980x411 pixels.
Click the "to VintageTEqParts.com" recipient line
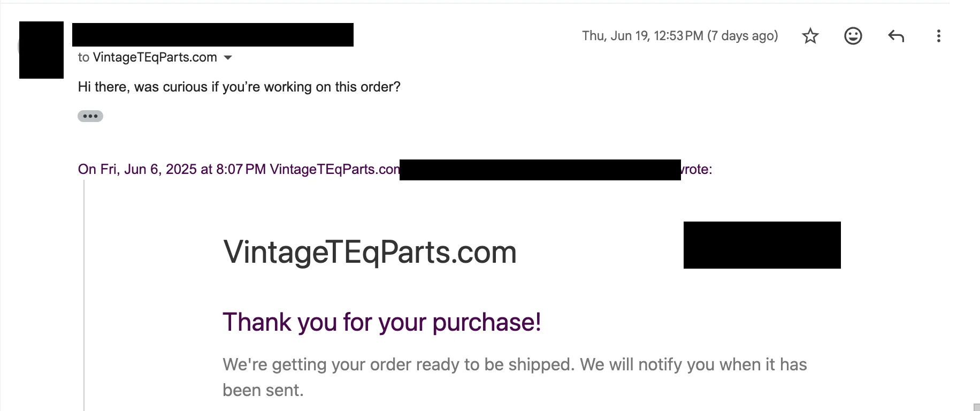[x=147, y=57]
